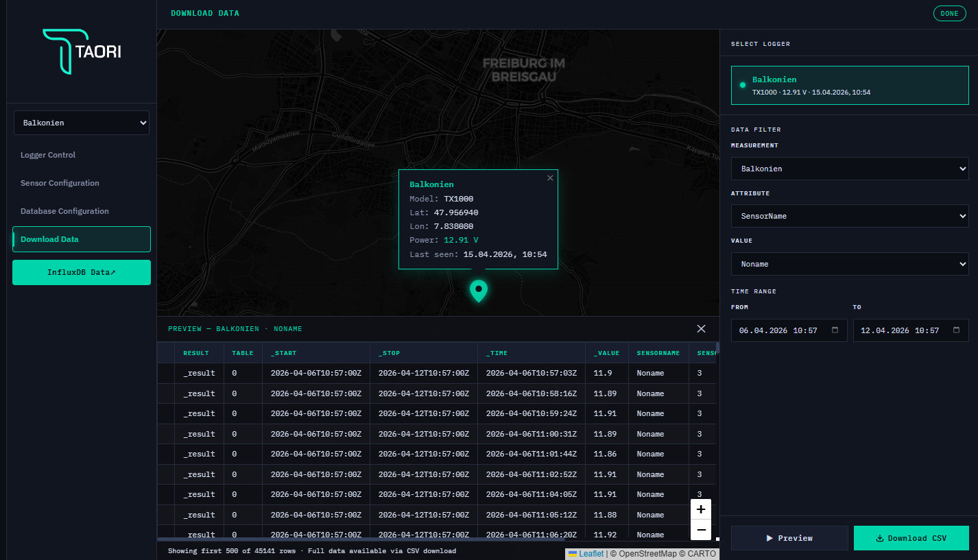Open Logger Control menu item
The width and height of the screenshot is (978, 560).
click(x=48, y=155)
